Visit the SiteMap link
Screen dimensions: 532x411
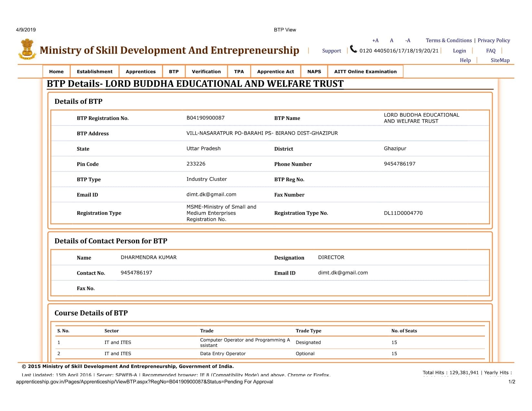click(500, 60)
